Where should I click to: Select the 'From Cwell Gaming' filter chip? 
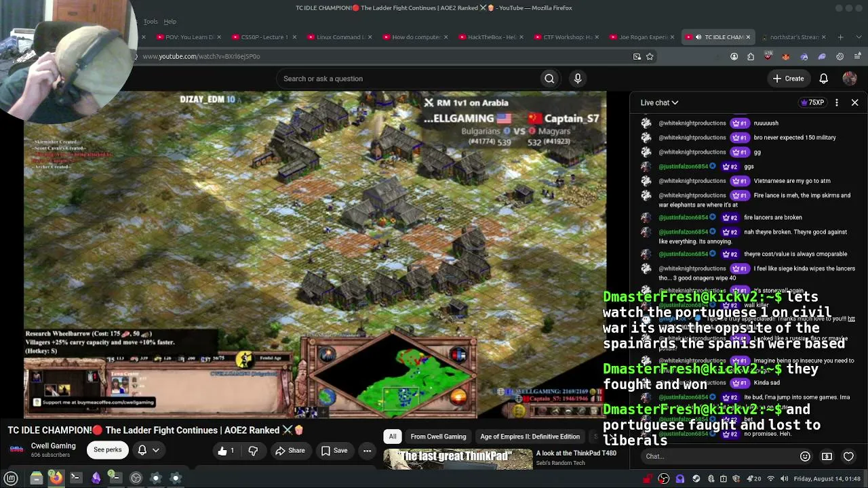(438, 436)
